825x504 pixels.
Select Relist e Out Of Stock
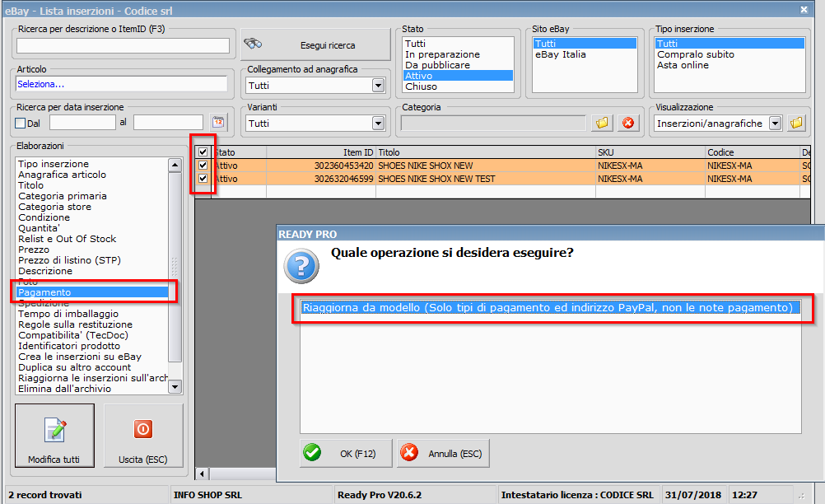tap(92, 239)
